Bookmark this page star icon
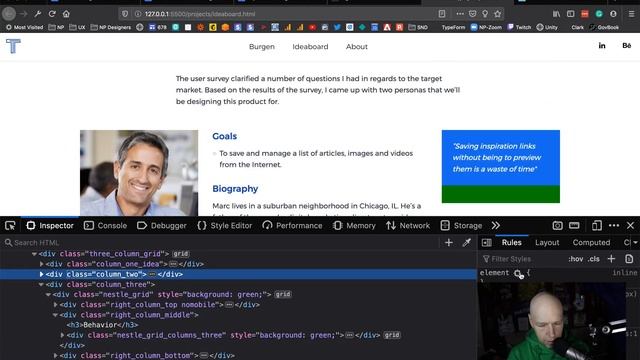Screen dimensions: 640x360 click(498, 14)
